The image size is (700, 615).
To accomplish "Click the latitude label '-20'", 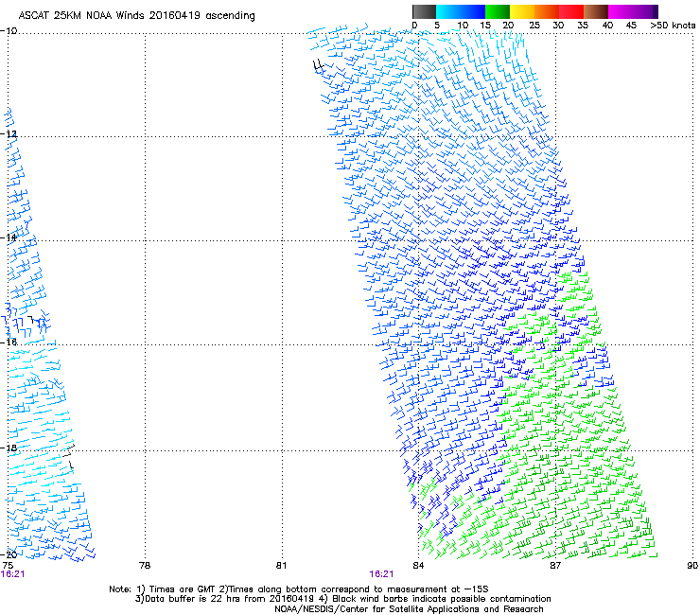I will (x=9, y=554).
